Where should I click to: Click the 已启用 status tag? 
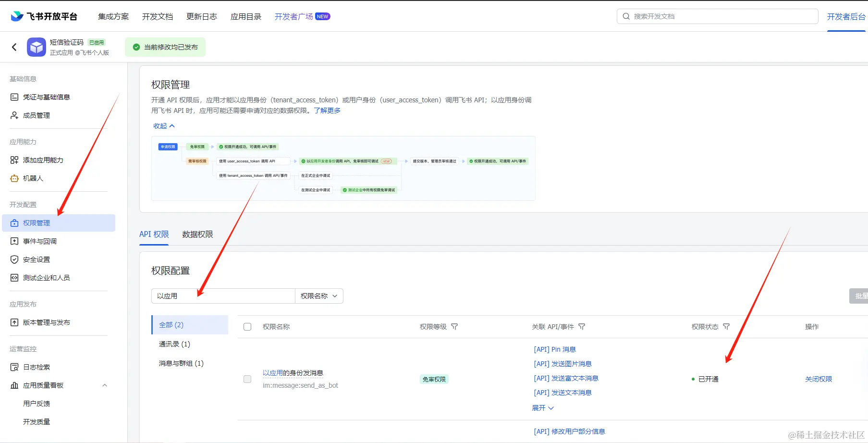97,42
